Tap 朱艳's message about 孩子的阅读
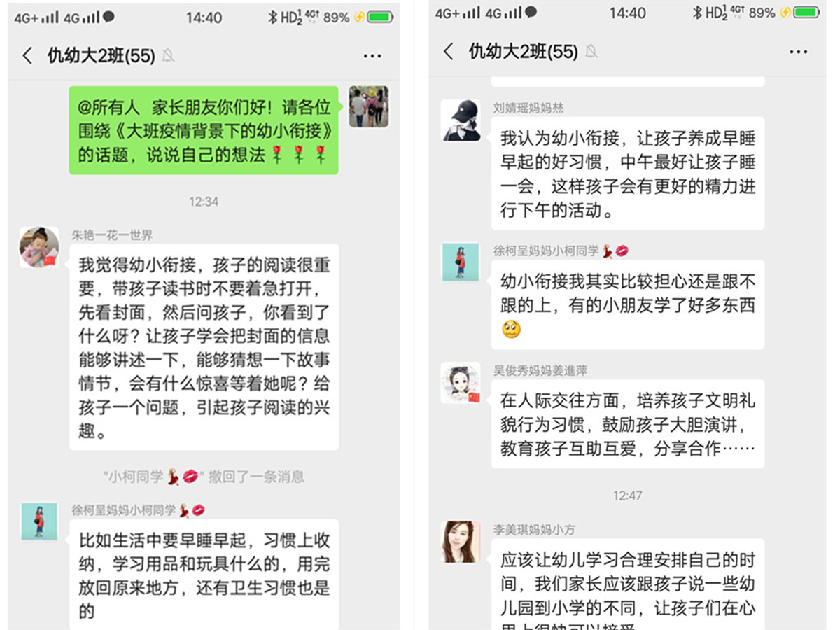This screenshot has height=630, width=840. [x=204, y=347]
